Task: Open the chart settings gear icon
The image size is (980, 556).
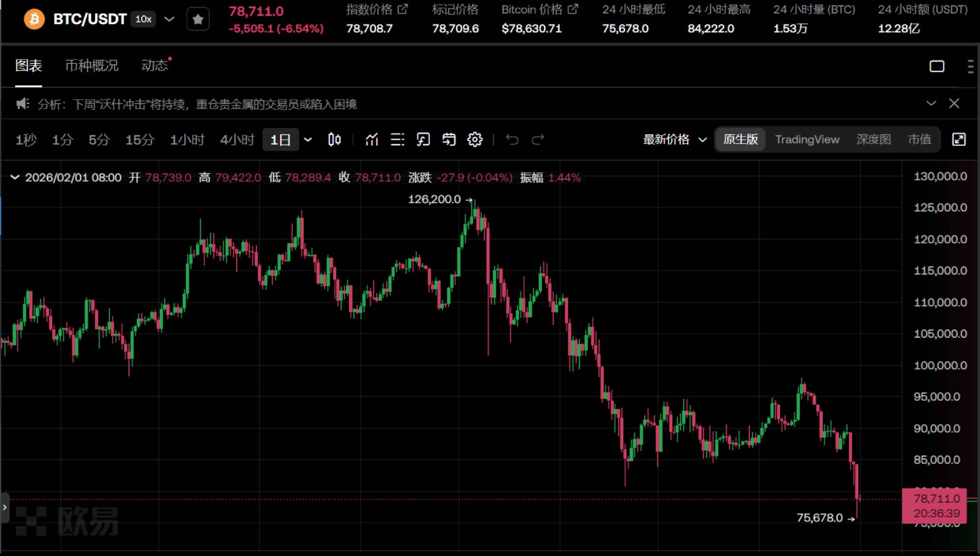Action: [475, 139]
